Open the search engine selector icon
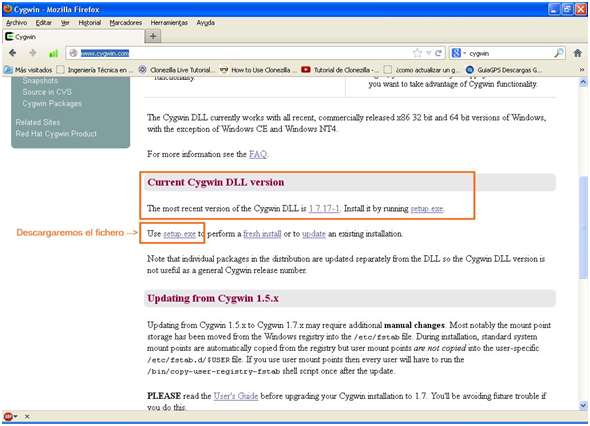The width and height of the screenshot is (590, 426). (x=459, y=53)
